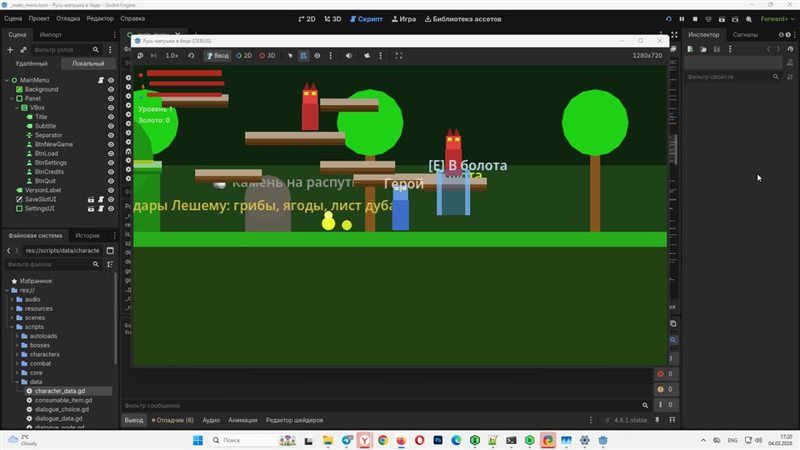Collapse the scripts folder
Screen dimensions: 800x450
12,327
